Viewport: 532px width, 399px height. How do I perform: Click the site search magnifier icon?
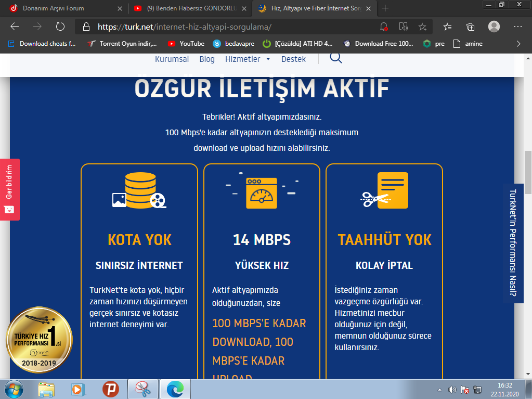coord(335,58)
